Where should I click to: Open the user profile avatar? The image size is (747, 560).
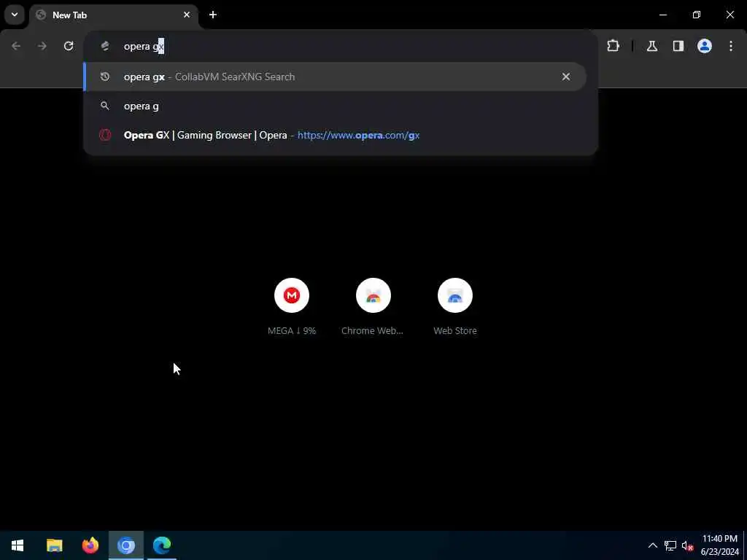(704, 46)
